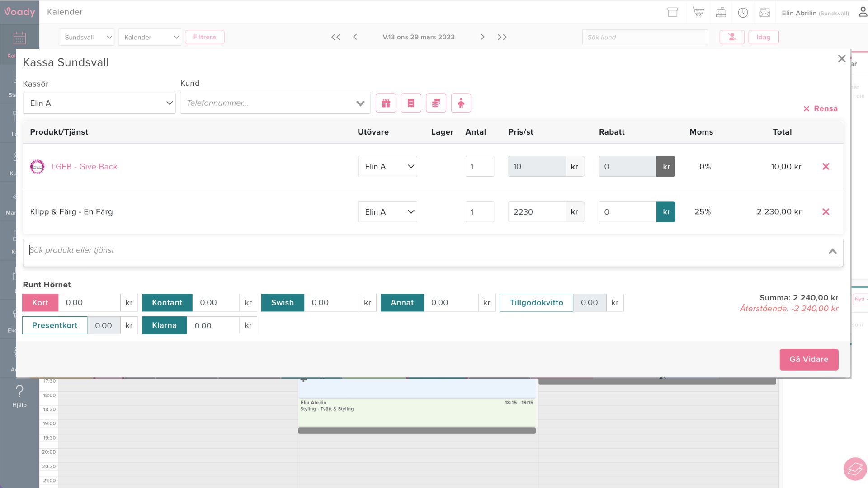This screenshot has height=488, width=868.
Task: Select Swish payment option
Action: tap(283, 303)
